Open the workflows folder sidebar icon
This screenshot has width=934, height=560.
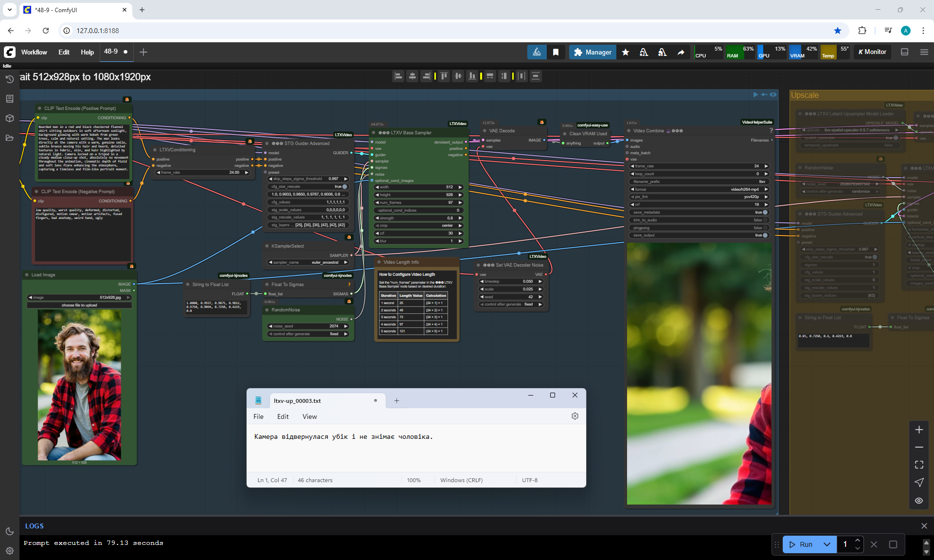pyautogui.click(x=9, y=138)
